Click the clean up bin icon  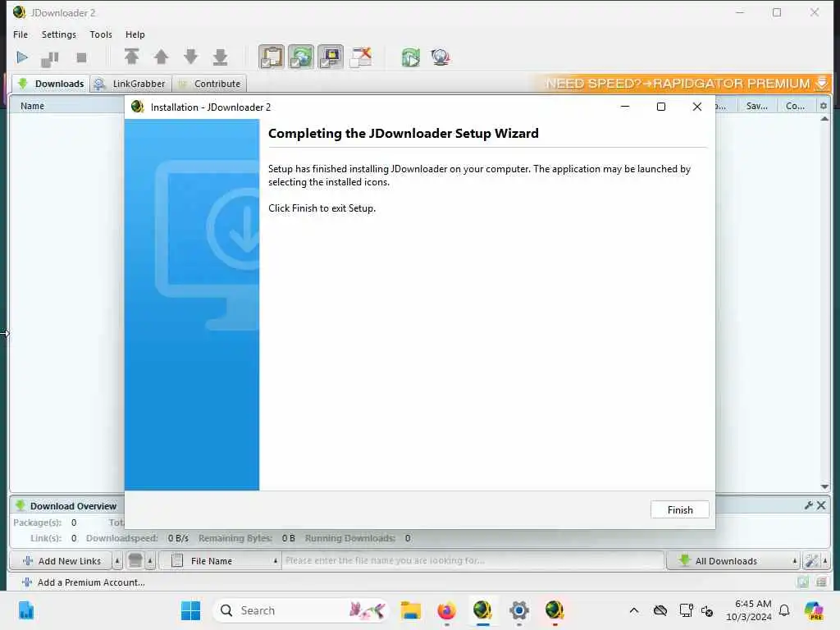(135, 561)
